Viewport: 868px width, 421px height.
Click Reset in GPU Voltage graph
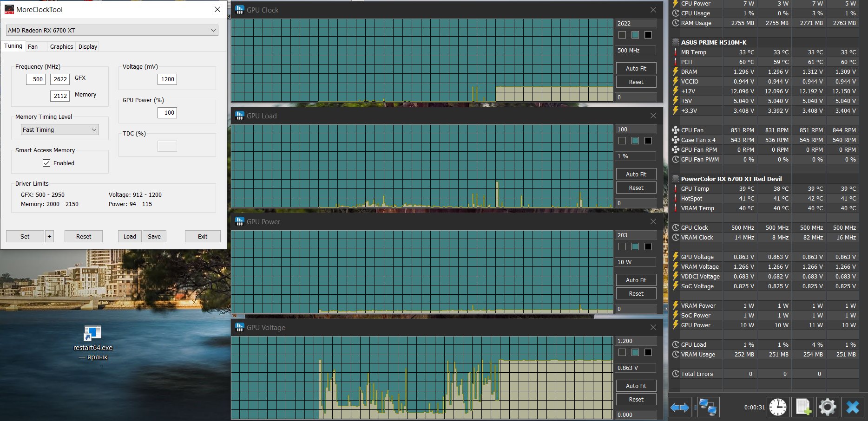coord(636,399)
